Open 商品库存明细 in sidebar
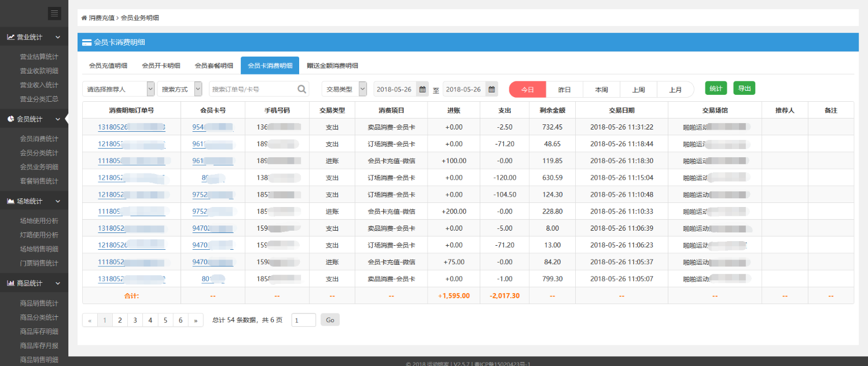 click(39, 331)
